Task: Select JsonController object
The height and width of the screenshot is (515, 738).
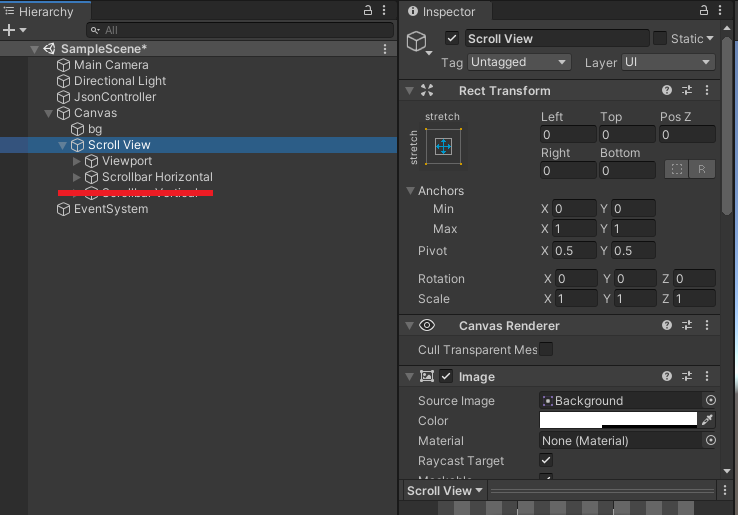Action: tap(115, 97)
